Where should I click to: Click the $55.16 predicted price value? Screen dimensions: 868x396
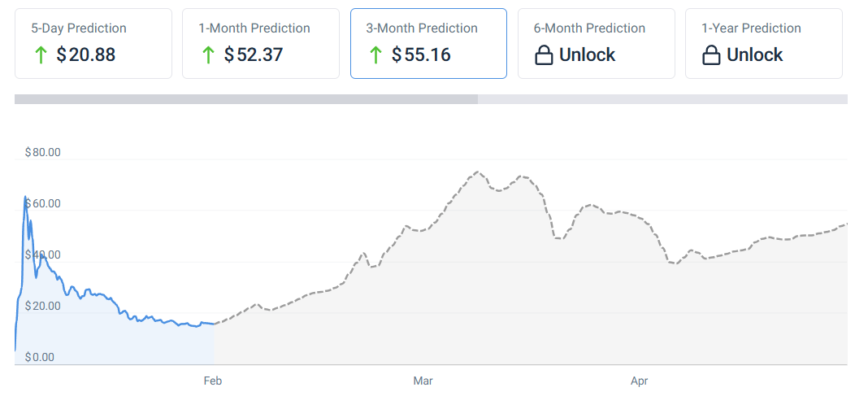[x=421, y=55]
